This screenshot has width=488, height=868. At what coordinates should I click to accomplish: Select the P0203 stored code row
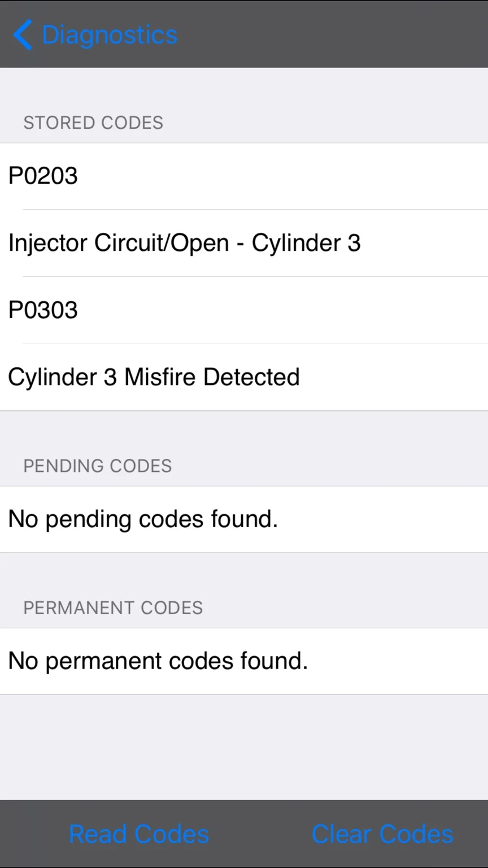tap(244, 176)
